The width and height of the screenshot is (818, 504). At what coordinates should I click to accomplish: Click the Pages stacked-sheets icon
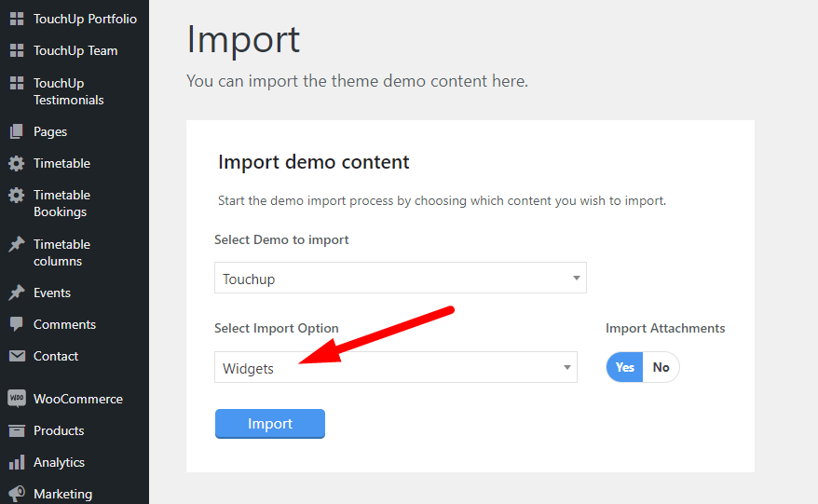coord(17,131)
